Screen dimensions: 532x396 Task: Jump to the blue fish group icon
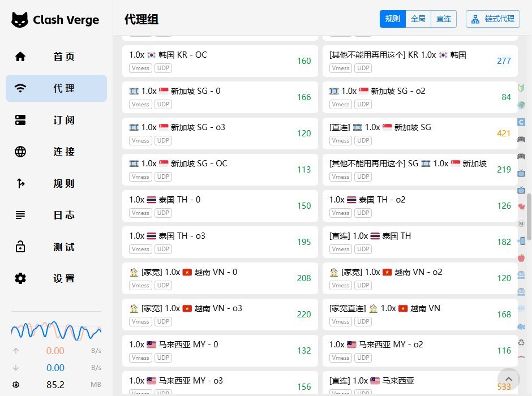coord(521,326)
